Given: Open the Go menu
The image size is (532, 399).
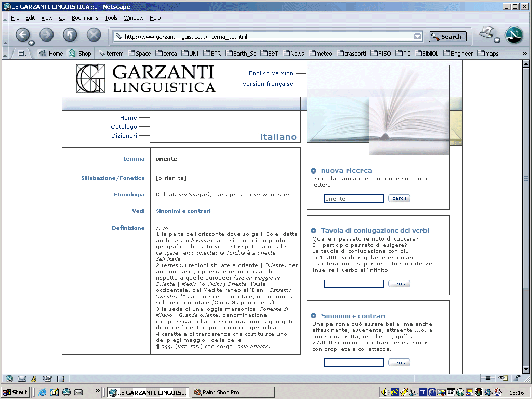Looking at the screenshot, I should [62, 18].
